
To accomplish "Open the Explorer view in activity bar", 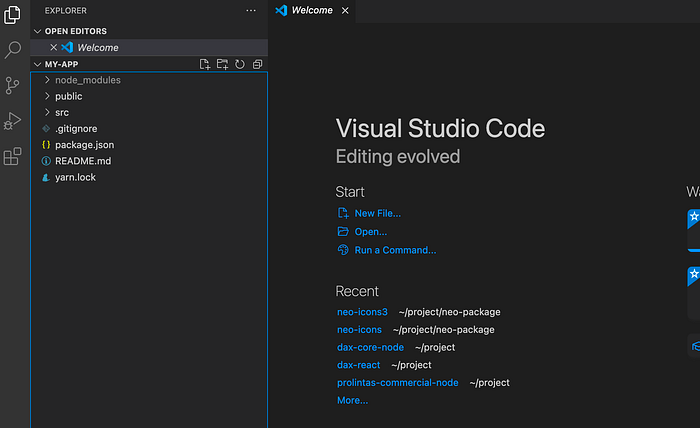I will tap(13, 16).
